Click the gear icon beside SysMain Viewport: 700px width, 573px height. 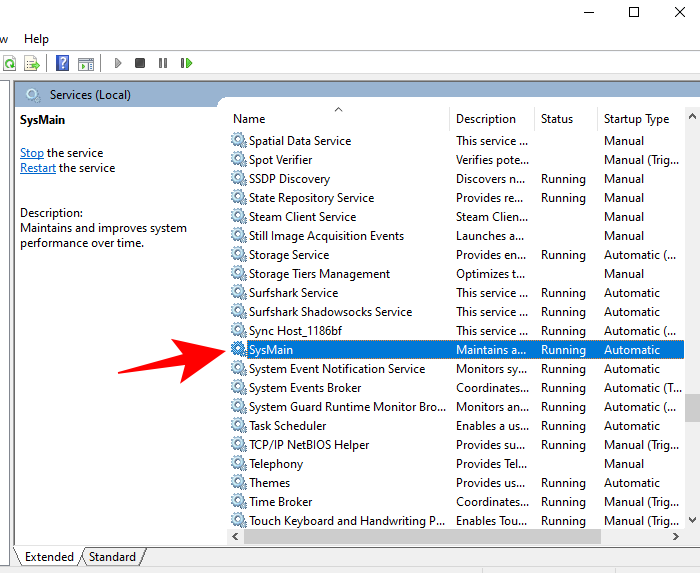(239, 349)
